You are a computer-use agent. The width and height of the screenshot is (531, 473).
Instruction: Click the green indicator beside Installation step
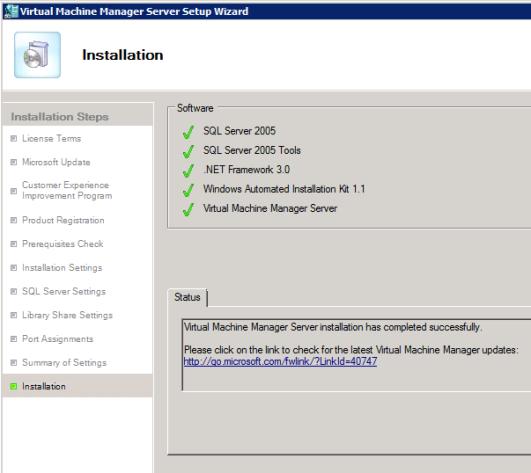tap(14, 386)
